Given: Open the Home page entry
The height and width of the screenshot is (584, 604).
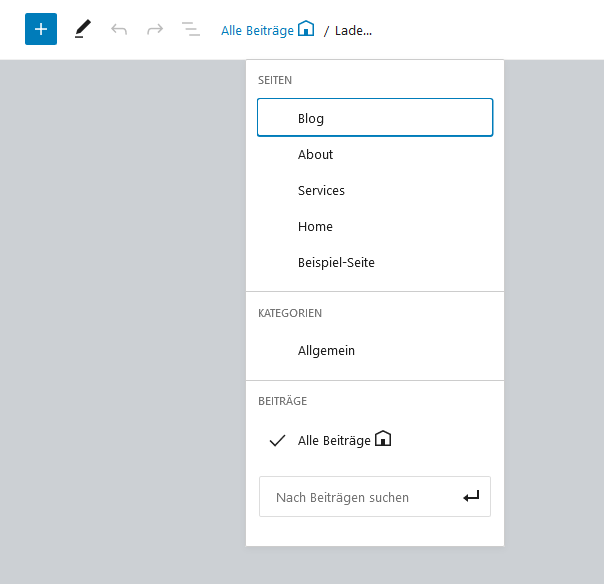Looking at the screenshot, I should pyautogui.click(x=375, y=226).
